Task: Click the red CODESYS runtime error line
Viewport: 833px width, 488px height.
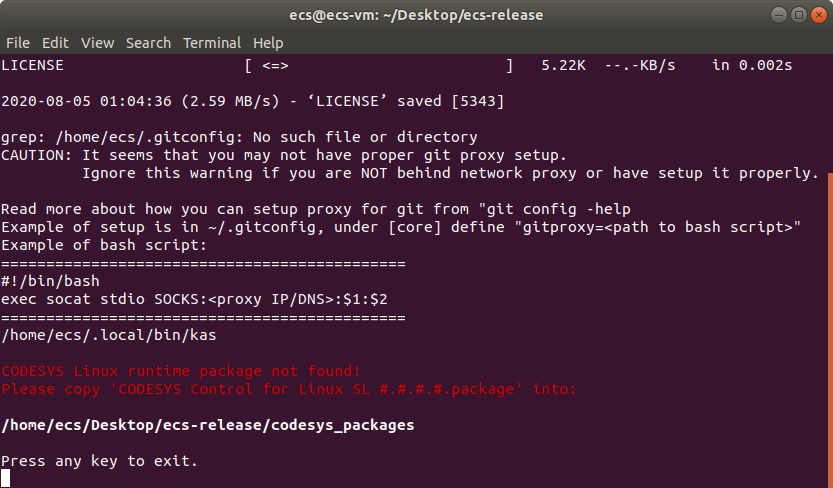Action: coord(181,371)
